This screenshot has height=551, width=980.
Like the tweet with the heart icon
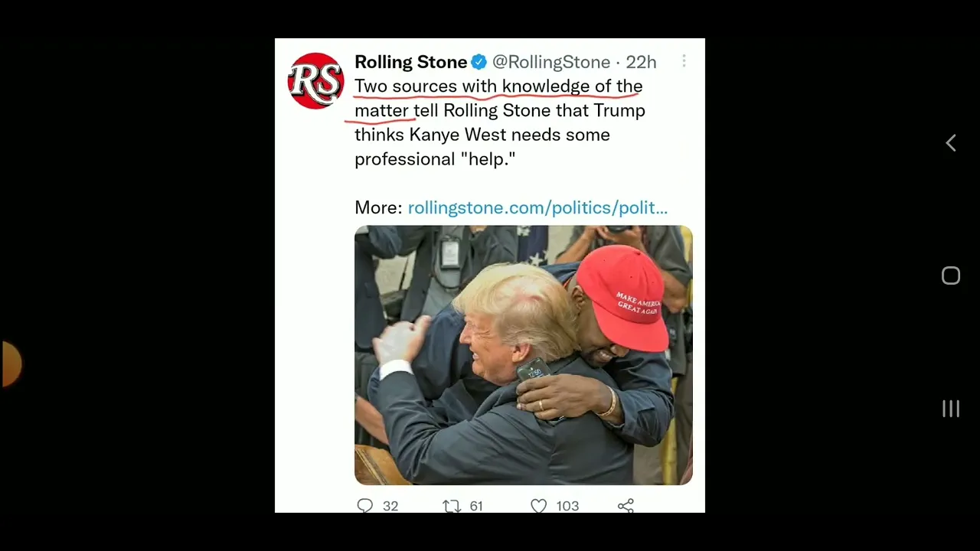[x=539, y=506]
